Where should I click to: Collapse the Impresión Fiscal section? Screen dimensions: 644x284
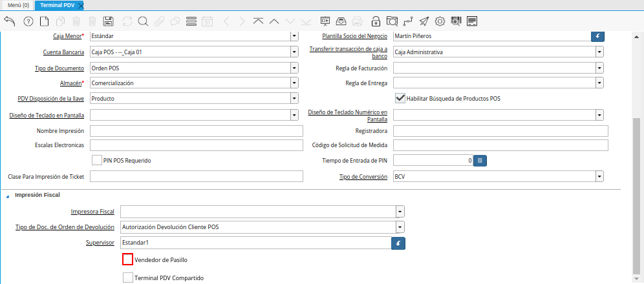8,196
